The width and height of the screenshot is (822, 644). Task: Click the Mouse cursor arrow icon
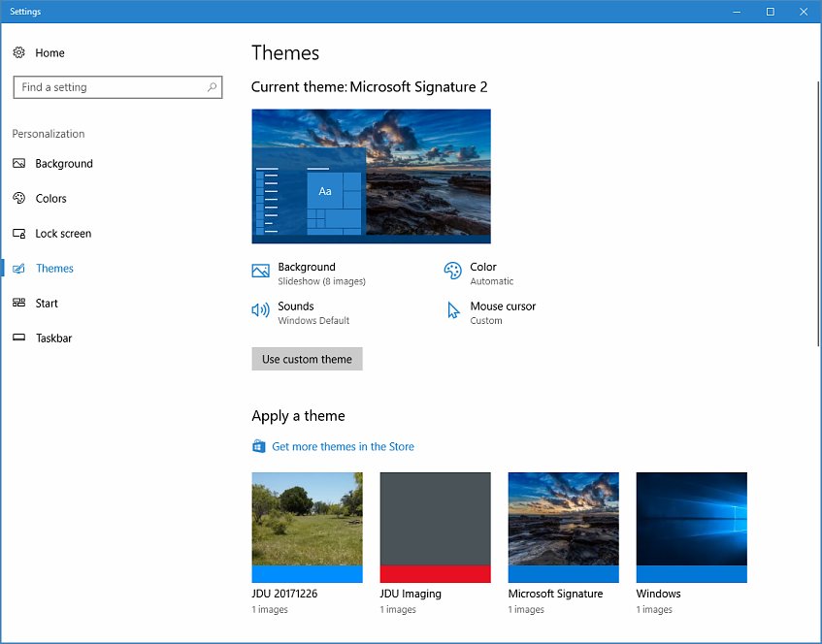click(x=453, y=310)
